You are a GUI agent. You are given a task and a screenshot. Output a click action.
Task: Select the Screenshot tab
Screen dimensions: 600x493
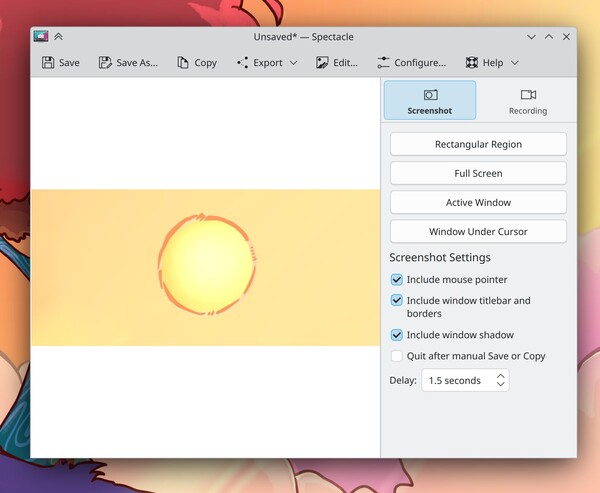click(x=430, y=100)
